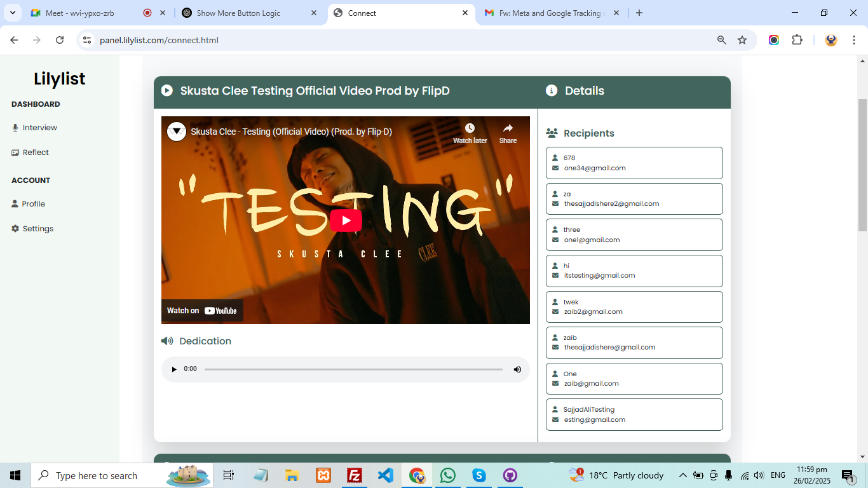The width and height of the screenshot is (868, 488).
Task: Click the Share arrow icon on video
Action: click(508, 129)
